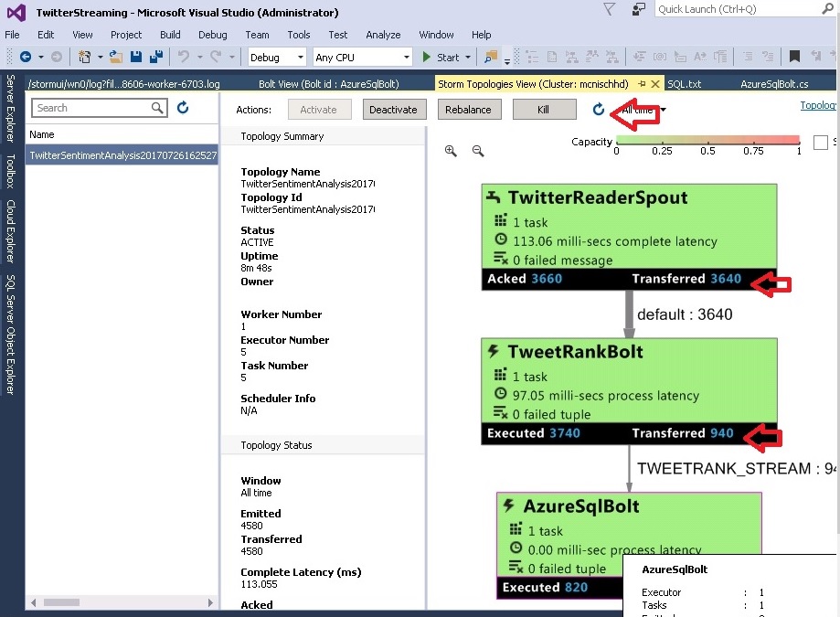
Task: Click the search magnifier in Search box
Action: click(157, 108)
